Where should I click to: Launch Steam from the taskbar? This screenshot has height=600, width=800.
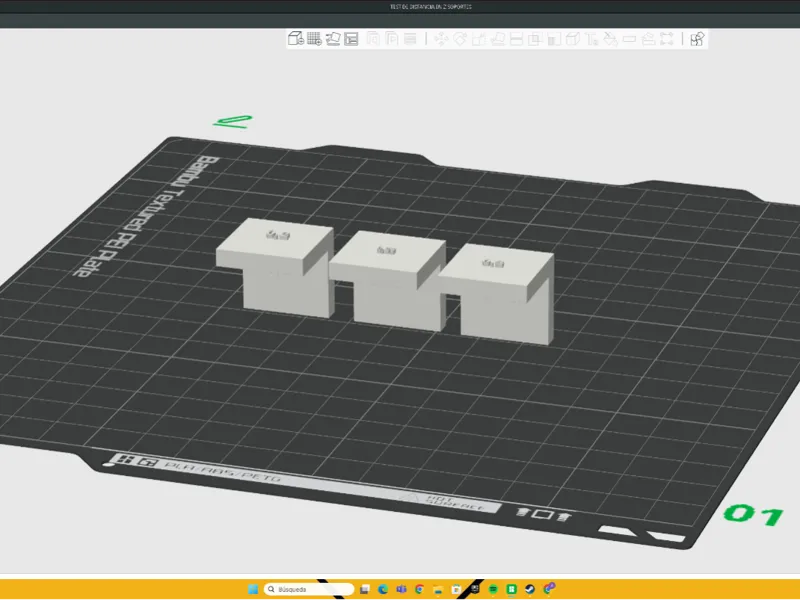[530, 589]
